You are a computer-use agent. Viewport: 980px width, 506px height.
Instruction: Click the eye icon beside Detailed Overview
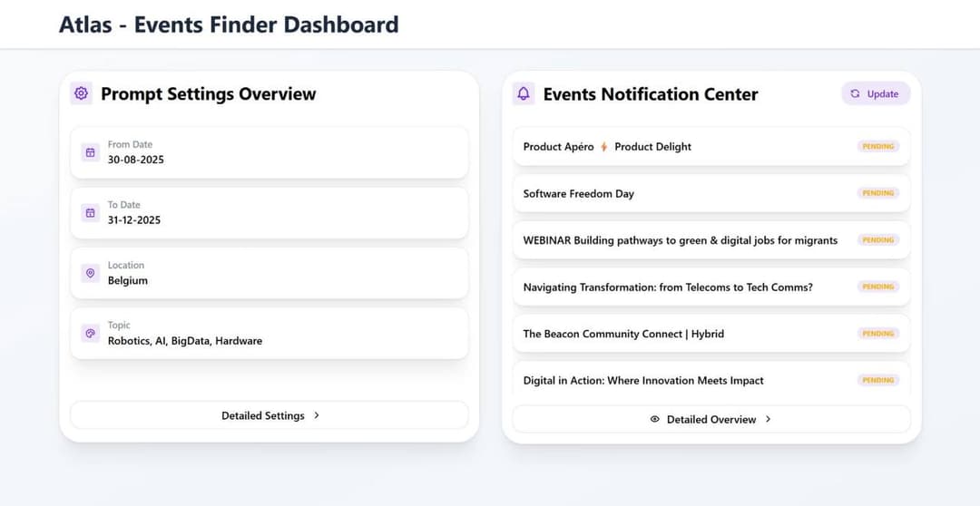655,419
